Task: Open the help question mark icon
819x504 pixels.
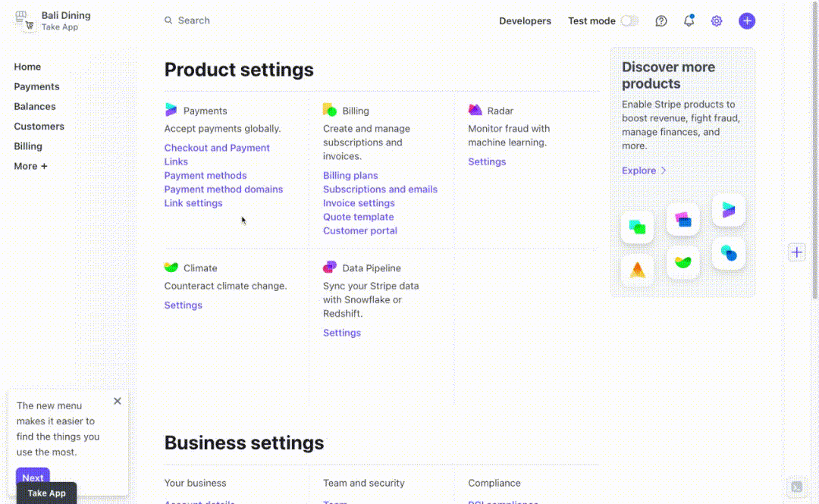Action: tap(661, 21)
